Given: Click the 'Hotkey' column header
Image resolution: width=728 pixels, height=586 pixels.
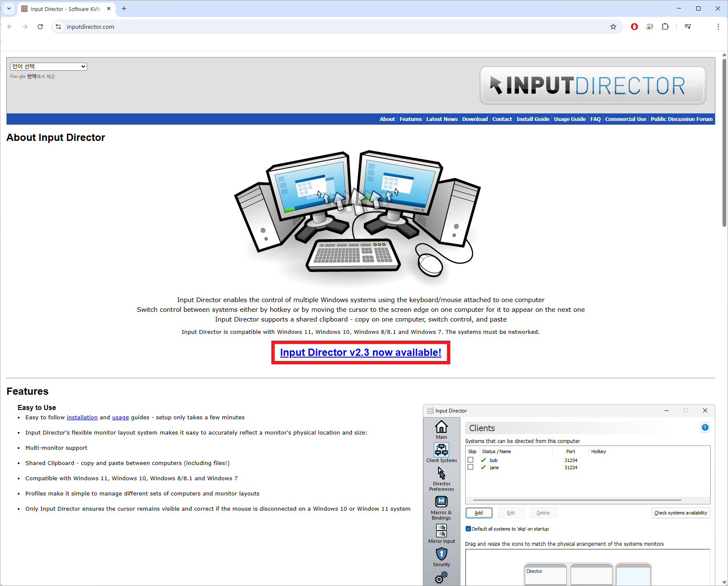Looking at the screenshot, I should (598, 451).
